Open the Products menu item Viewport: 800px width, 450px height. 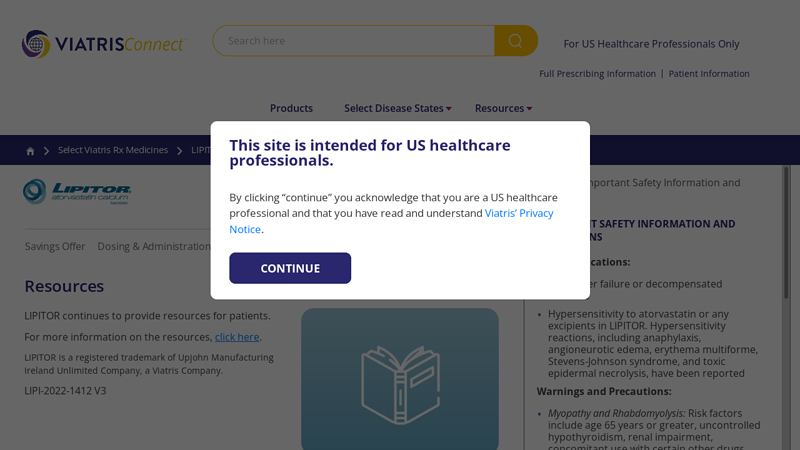(x=291, y=108)
